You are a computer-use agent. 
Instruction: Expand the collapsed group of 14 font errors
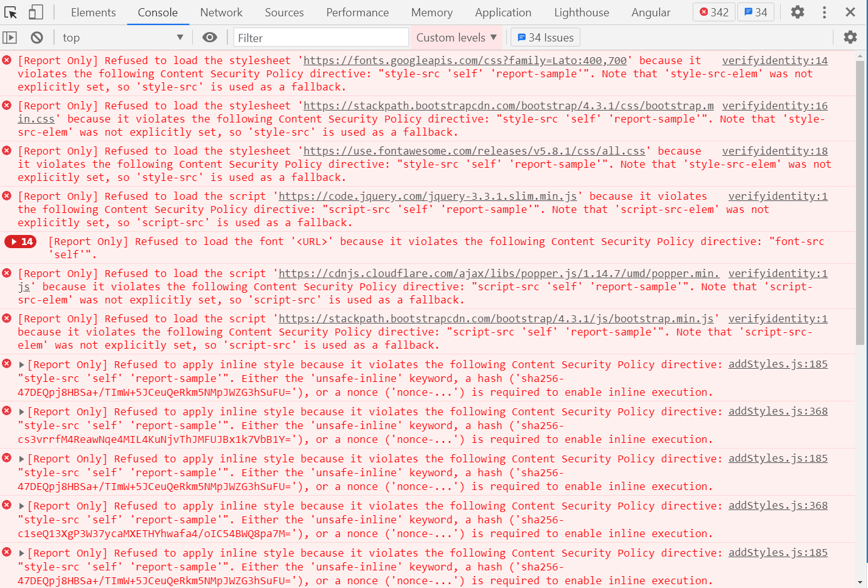click(x=19, y=241)
